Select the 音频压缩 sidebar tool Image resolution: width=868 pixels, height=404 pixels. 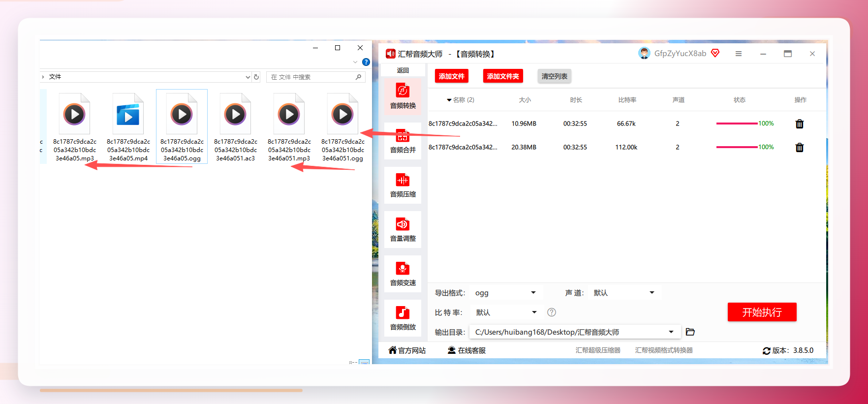403,185
